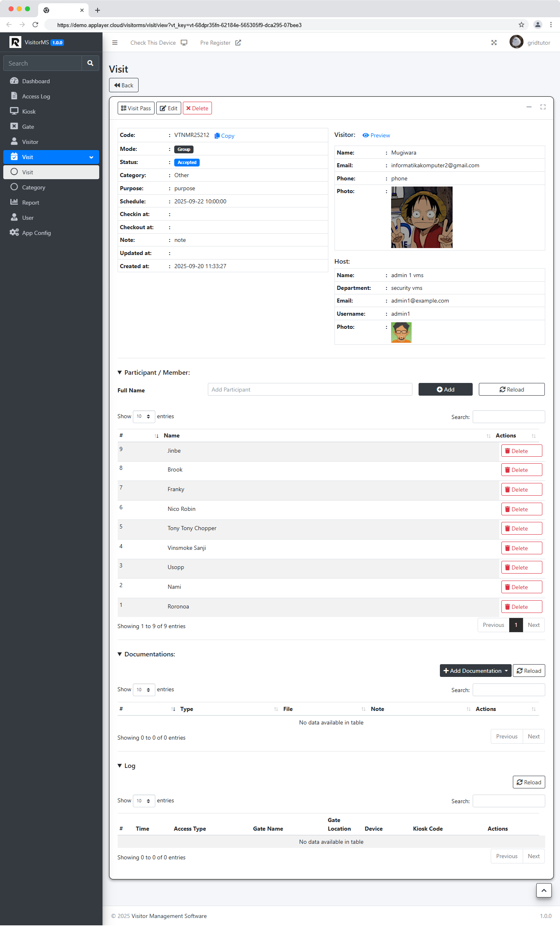Click the Add participant button
Image resolution: width=560 pixels, height=927 pixels.
tap(446, 389)
